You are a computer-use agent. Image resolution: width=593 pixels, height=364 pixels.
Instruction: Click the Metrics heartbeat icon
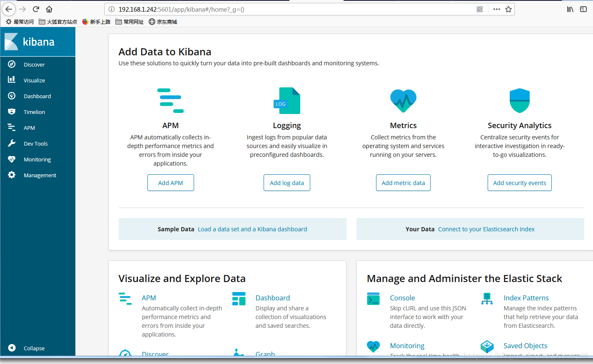tap(403, 101)
